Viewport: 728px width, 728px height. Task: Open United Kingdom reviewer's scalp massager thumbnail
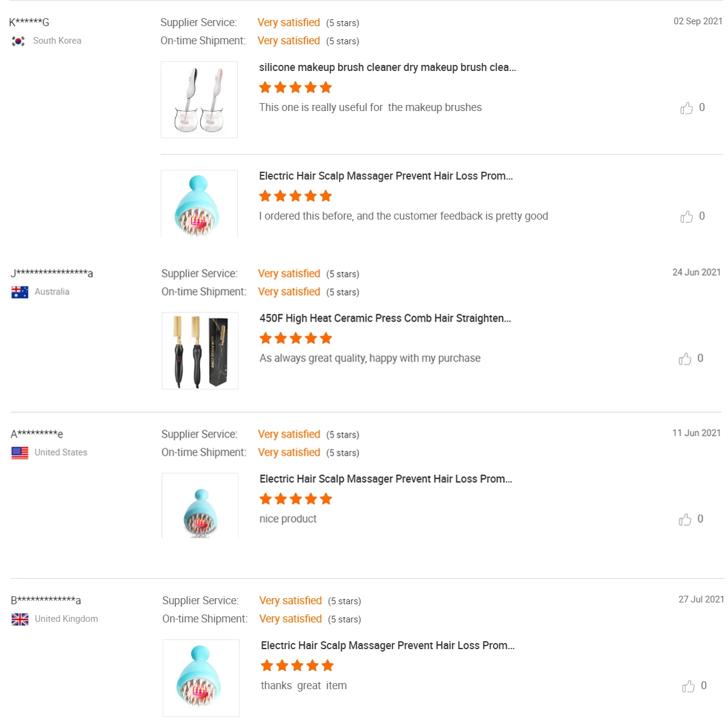[x=201, y=678]
